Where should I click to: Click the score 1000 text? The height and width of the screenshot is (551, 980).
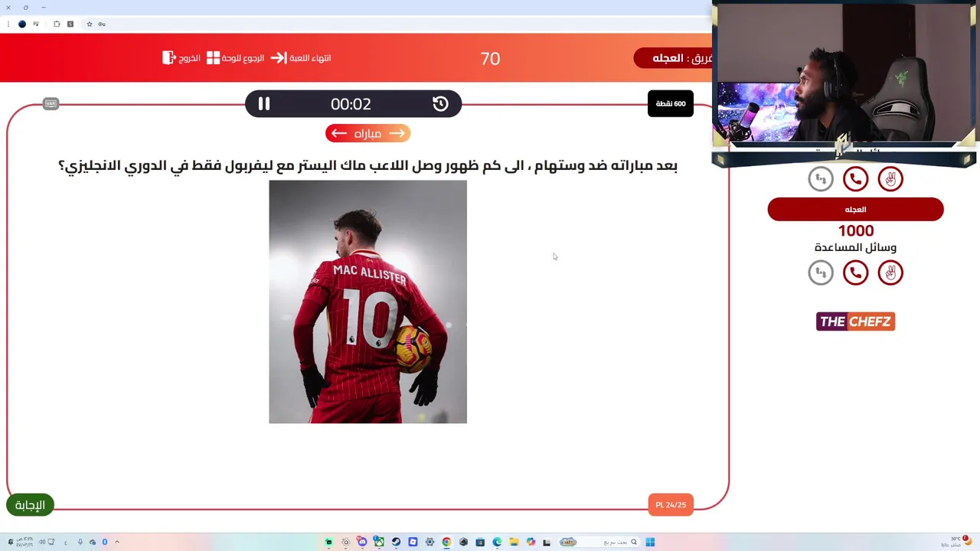855,230
